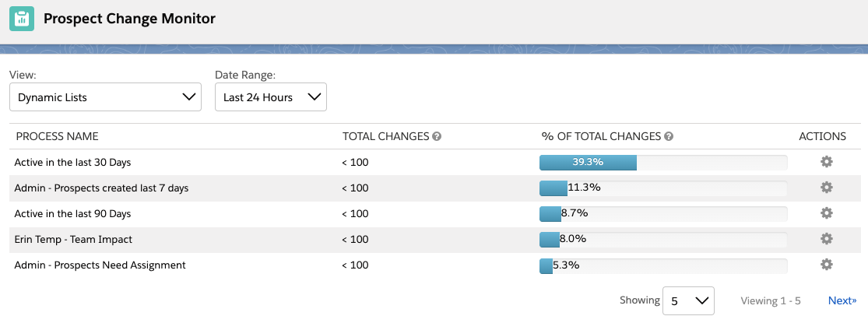Click the Actions column header
This screenshot has width=868, height=316.
pos(822,136)
